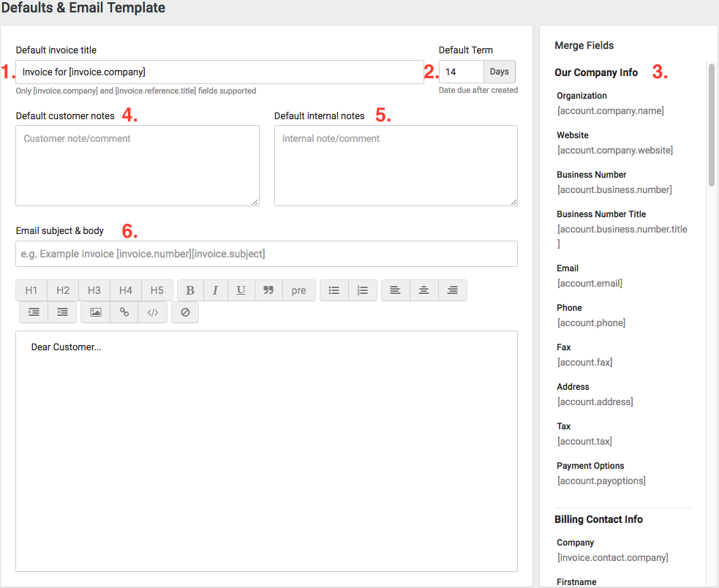Image resolution: width=719 pixels, height=588 pixels.
Task: Insert a hyperlink in the email body
Action: point(123,312)
